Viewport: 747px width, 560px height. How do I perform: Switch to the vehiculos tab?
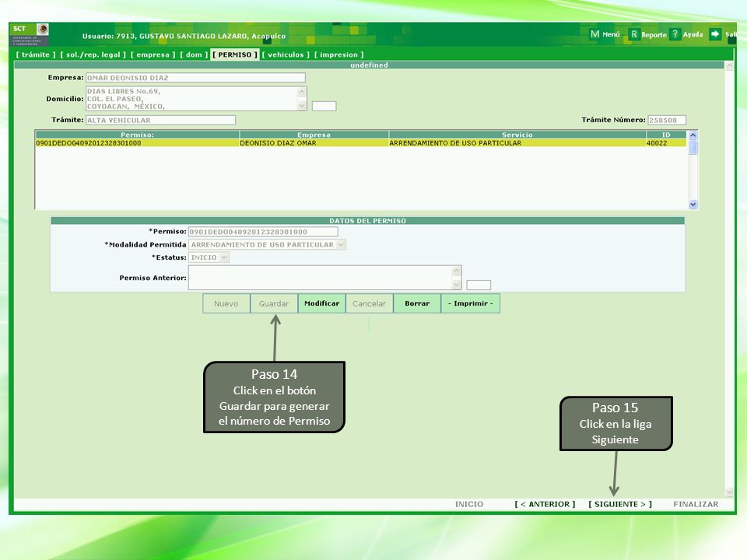click(286, 54)
